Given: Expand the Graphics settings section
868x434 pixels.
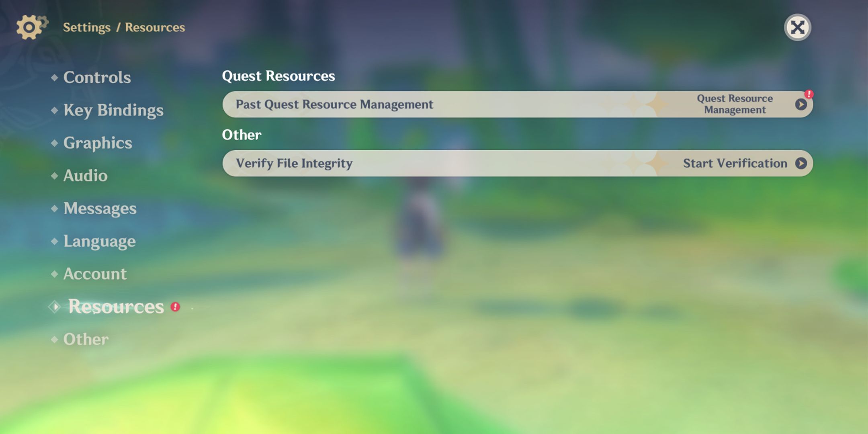Looking at the screenshot, I should click(97, 142).
